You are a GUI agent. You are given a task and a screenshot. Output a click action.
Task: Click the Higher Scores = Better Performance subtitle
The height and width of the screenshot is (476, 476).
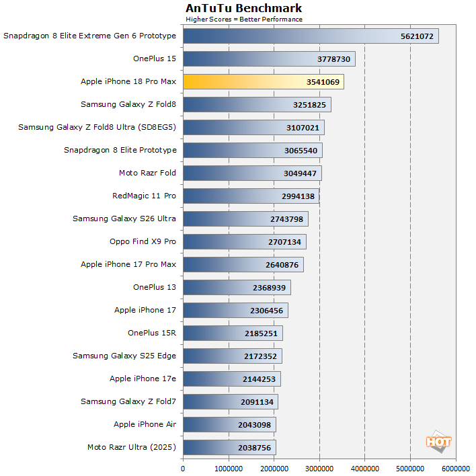click(244, 19)
